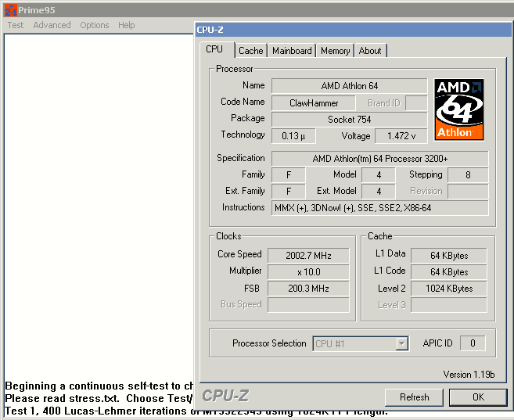514x420 pixels.
Task: Click the Prime95 window title text
Action: click(37, 10)
